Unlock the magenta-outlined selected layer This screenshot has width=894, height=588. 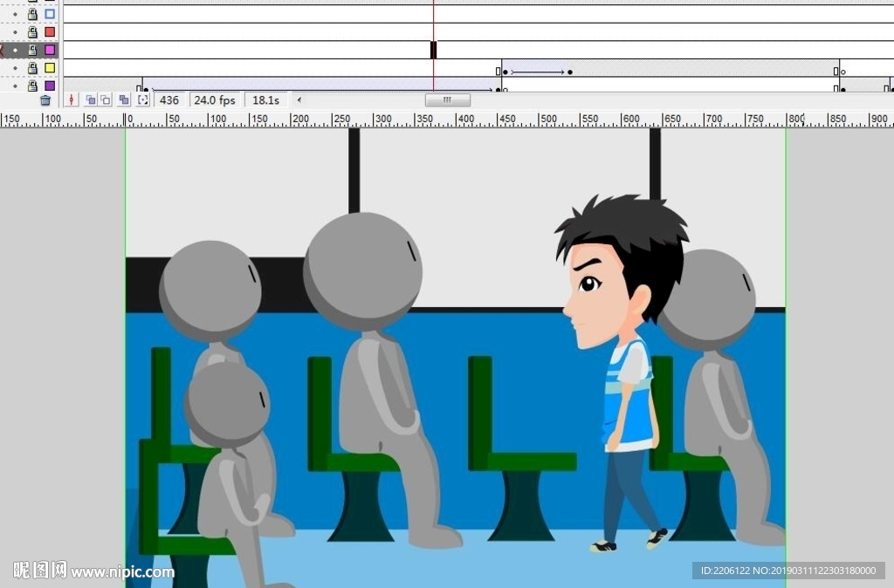coord(32,50)
